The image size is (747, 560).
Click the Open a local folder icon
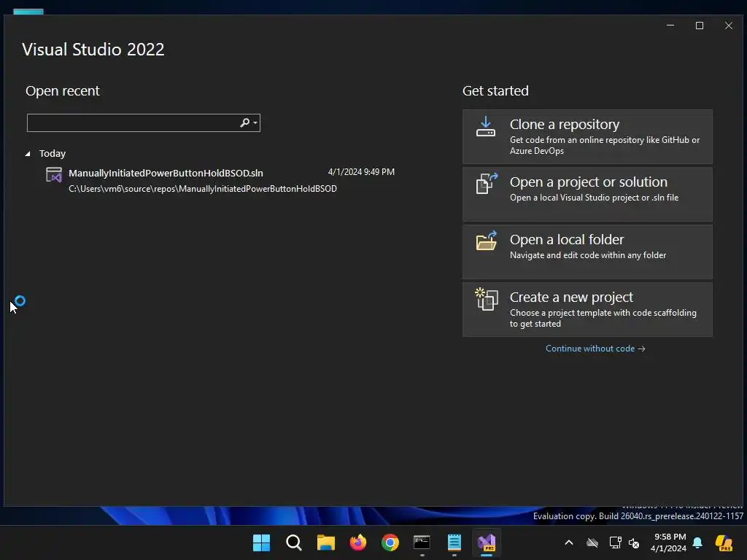(x=487, y=241)
